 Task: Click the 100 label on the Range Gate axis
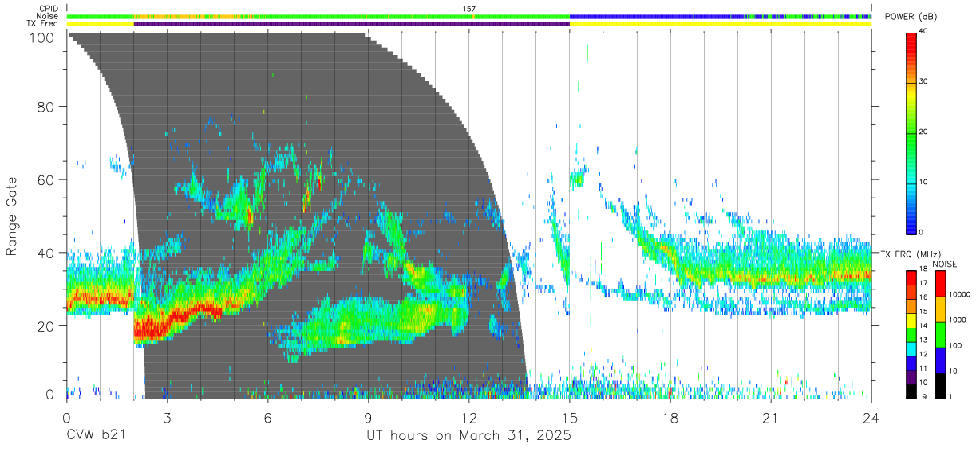pyautogui.click(x=42, y=37)
